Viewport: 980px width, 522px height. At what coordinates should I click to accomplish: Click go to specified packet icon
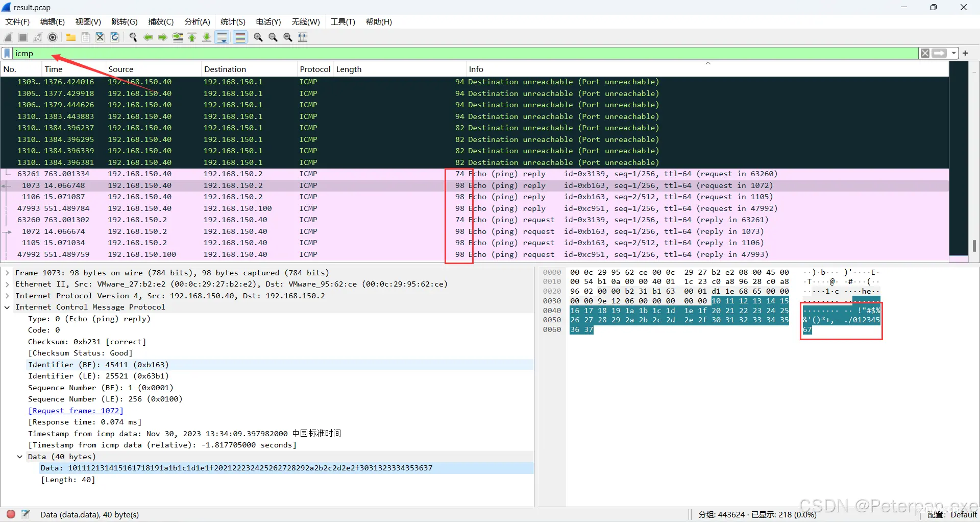(x=178, y=37)
